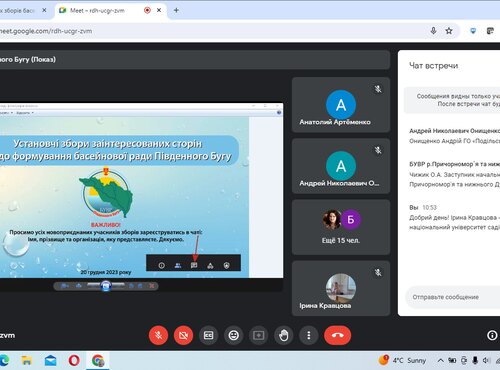This screenshot has height=370, width=500.
Task: Switch to the first browser tab
Action: point(23,10)
